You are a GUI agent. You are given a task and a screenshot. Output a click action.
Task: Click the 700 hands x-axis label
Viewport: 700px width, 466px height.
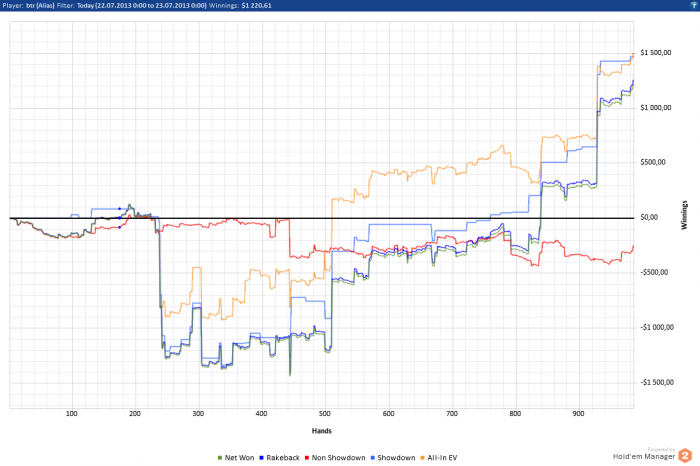coord(452,414)
